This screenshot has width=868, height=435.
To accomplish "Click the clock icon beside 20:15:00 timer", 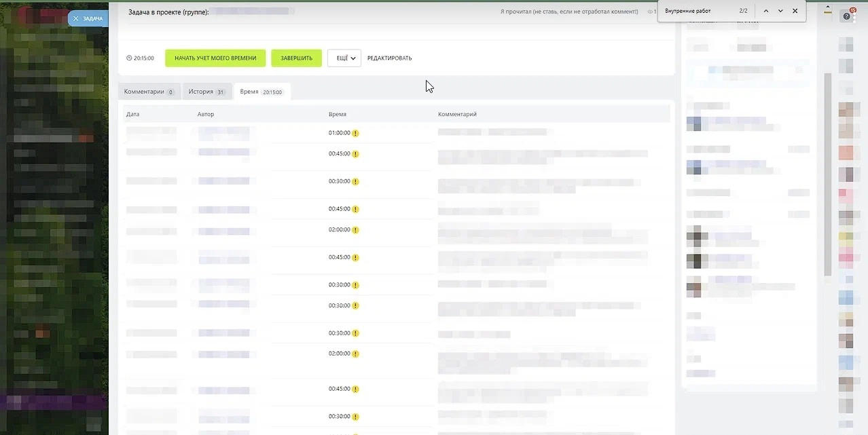I will (x=129, y=58).
